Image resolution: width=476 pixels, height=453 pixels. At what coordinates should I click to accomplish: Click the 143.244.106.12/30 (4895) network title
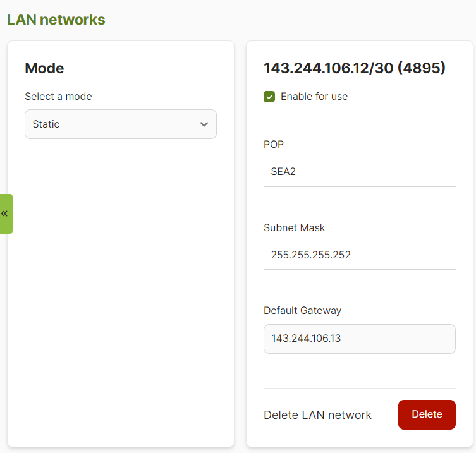coord(355,68)
